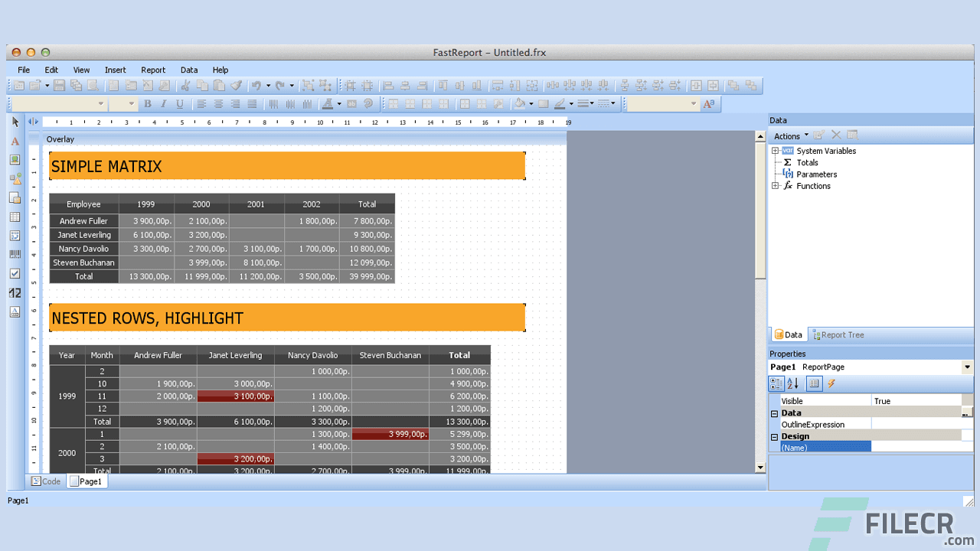980x551 pixels.
Task: Select the Picture object tool
Action: coord(15,159)
